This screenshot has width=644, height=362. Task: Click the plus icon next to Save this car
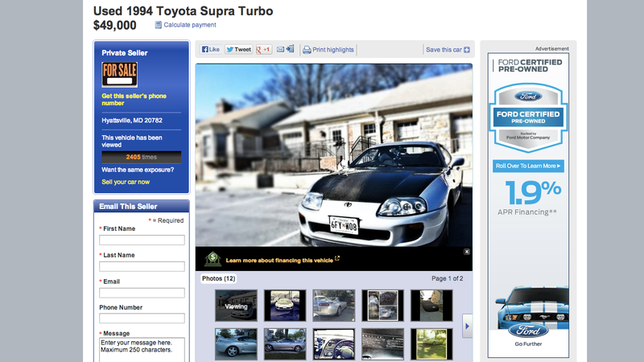click(467, 50)
